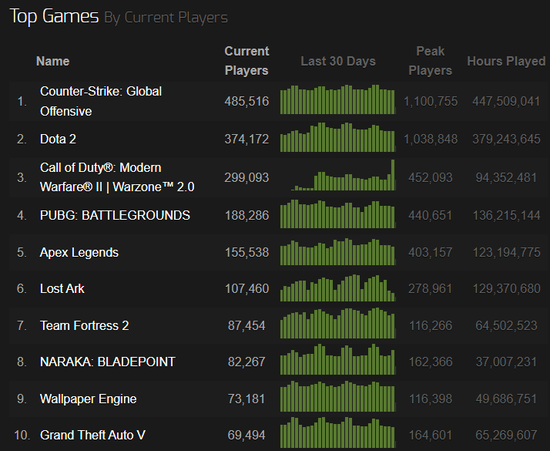This screenshot has width=550, height=451.
Task: Open the Dota 2 game link
Action: [58, 139]
